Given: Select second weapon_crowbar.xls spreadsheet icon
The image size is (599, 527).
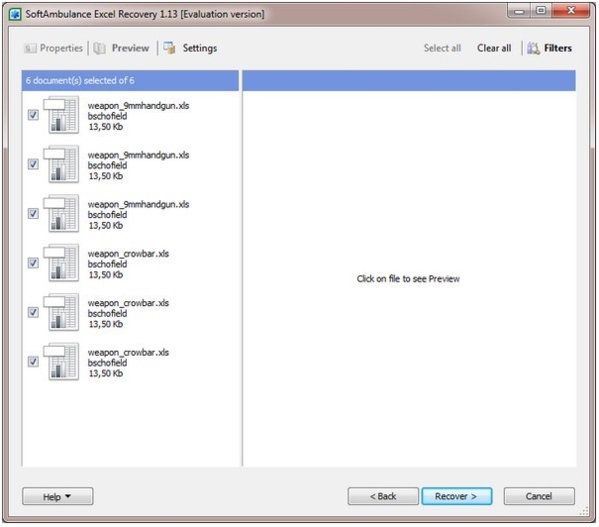Looking at the screenshot, I should pyautogui.click(x=61, y=312).
